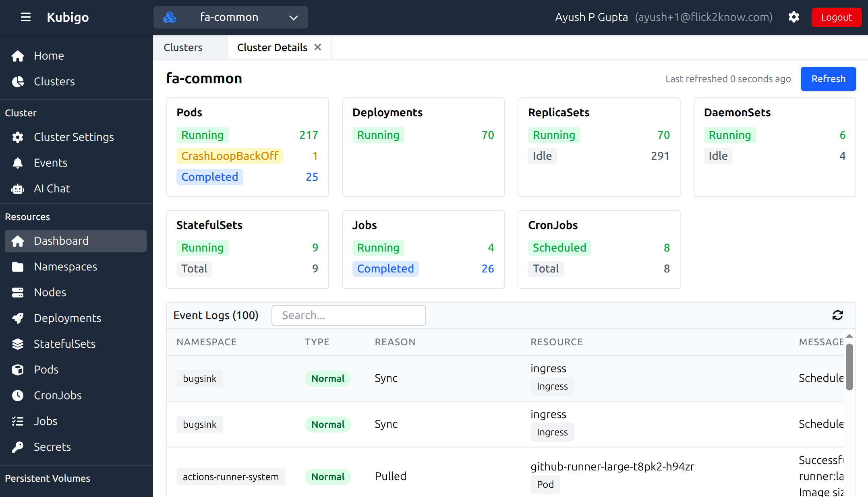Click the Nodes server icon

(18, 293)
